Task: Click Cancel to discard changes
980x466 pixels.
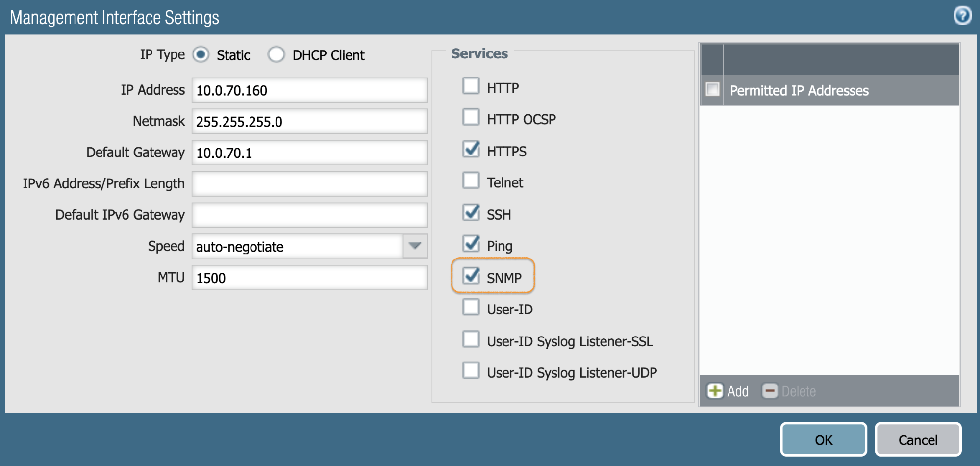Action: tap(918, 439)
